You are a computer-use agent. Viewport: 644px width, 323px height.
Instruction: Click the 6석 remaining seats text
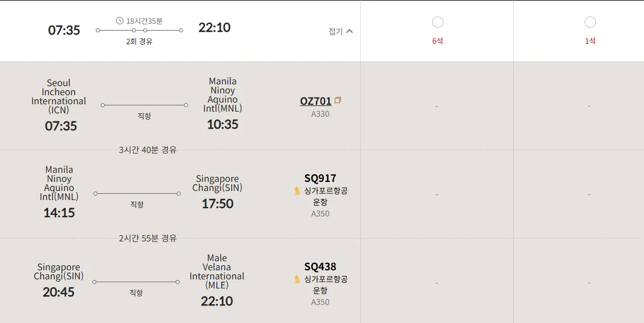(x=438, y=41)
